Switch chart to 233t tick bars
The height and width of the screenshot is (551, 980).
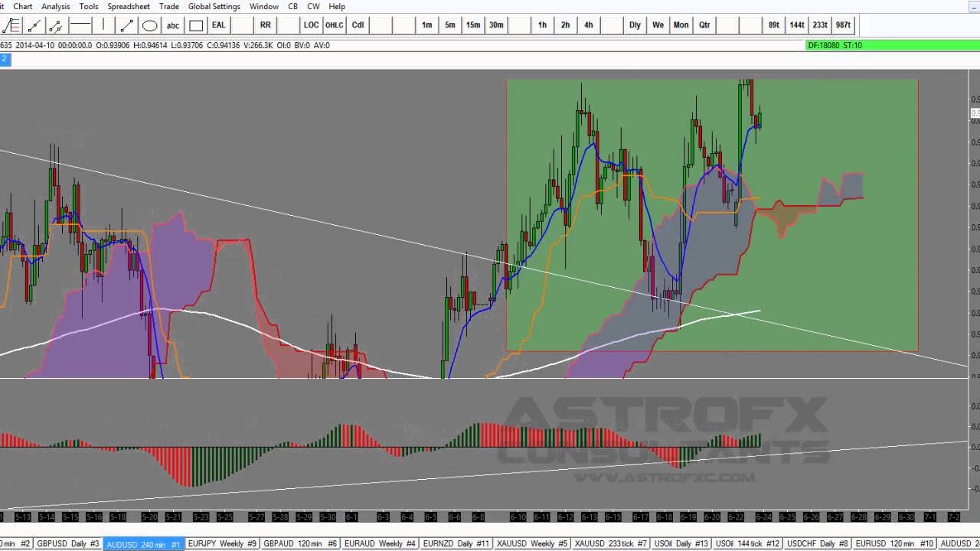(820, 25)
